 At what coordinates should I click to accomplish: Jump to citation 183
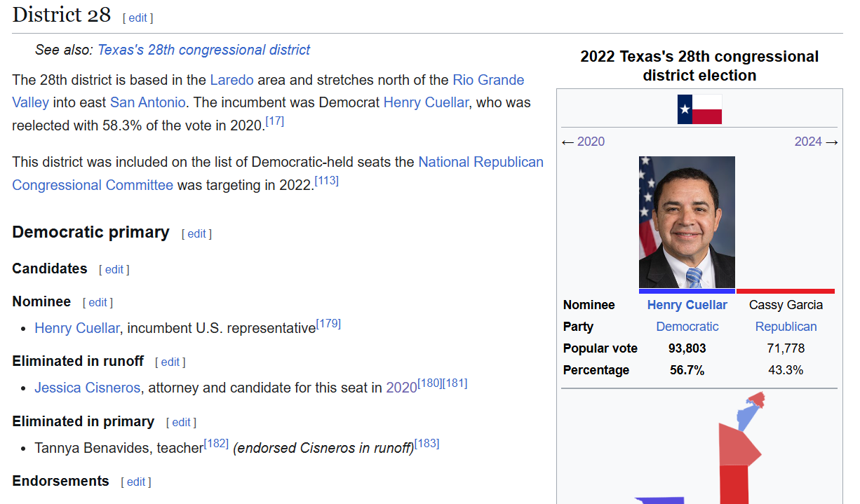point(426,444)
